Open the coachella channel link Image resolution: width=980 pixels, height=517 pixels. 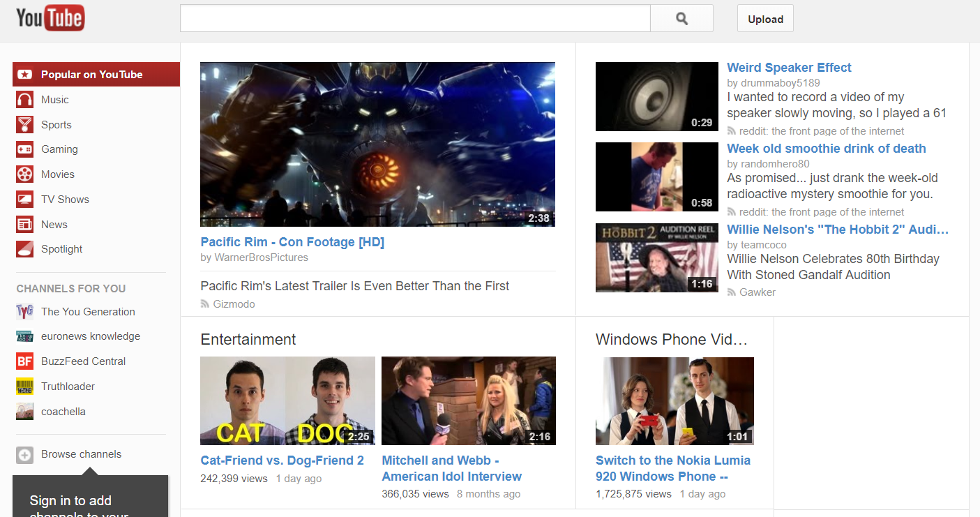point(63,412)
